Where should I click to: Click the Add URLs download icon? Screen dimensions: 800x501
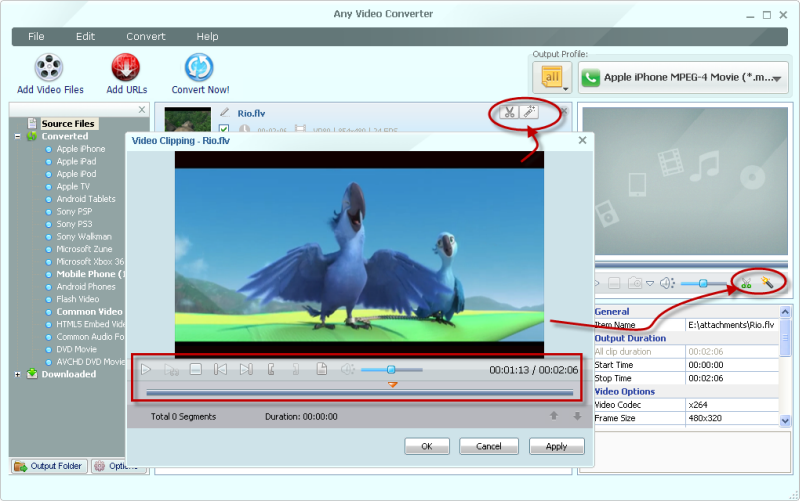[126, 67]
